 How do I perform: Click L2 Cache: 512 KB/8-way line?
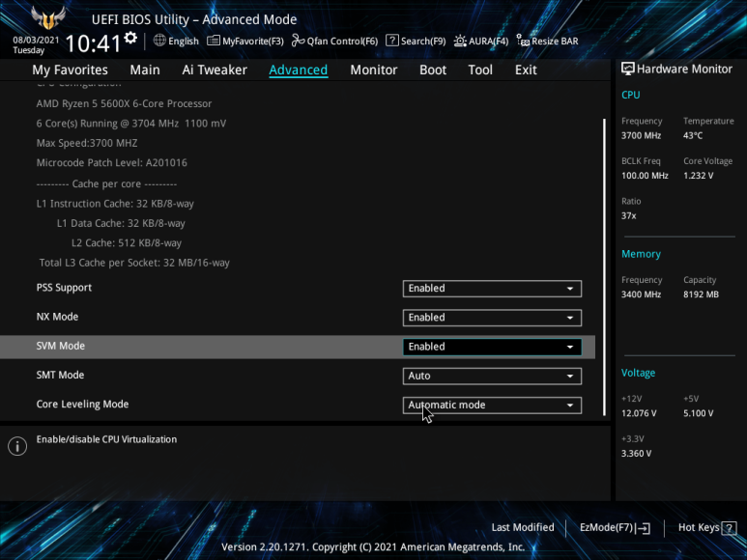127,243
